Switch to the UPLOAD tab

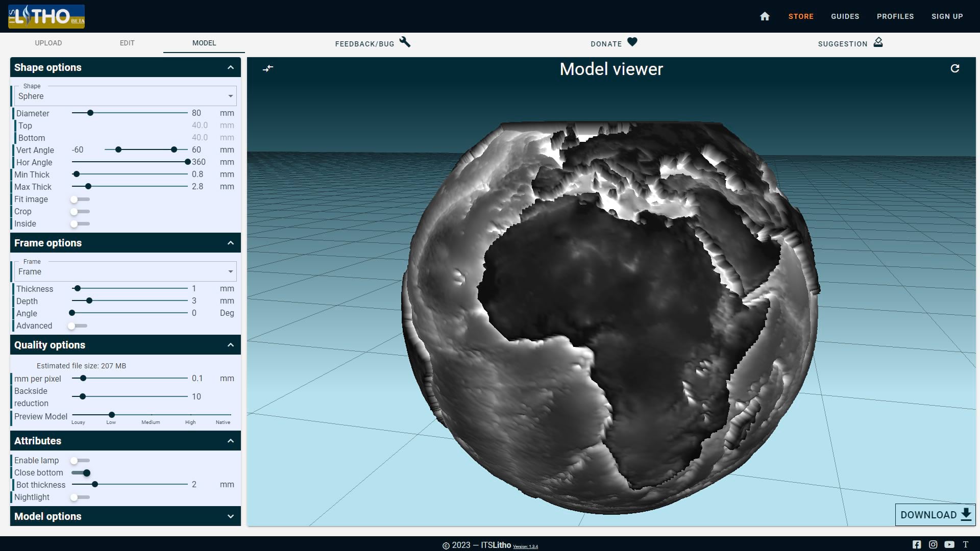coord(48,43)
